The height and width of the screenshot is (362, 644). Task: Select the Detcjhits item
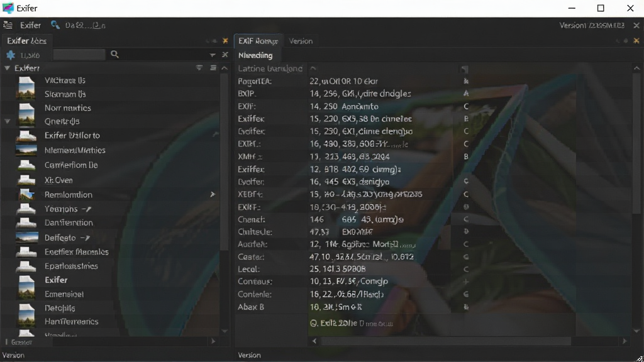(x=60, y=308)
